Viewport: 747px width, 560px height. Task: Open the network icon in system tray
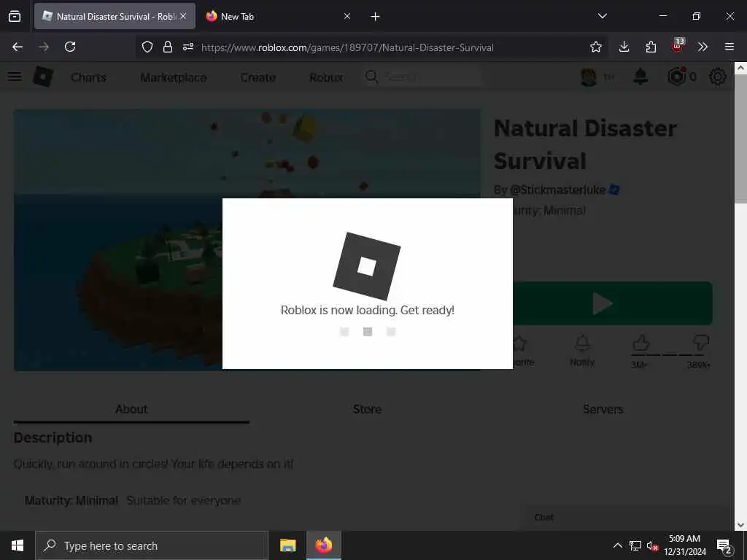point(635,545)
